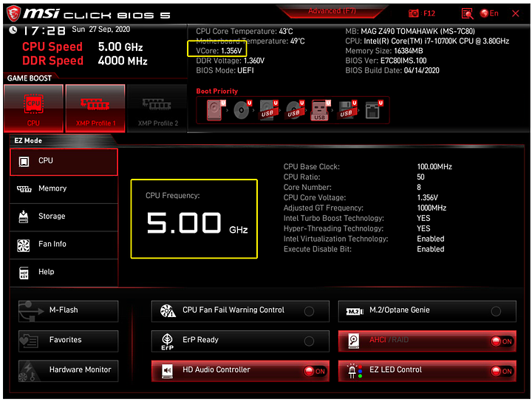Click the HD Audio speaker icon
532x402 pixels.
(x=167, y=371)
